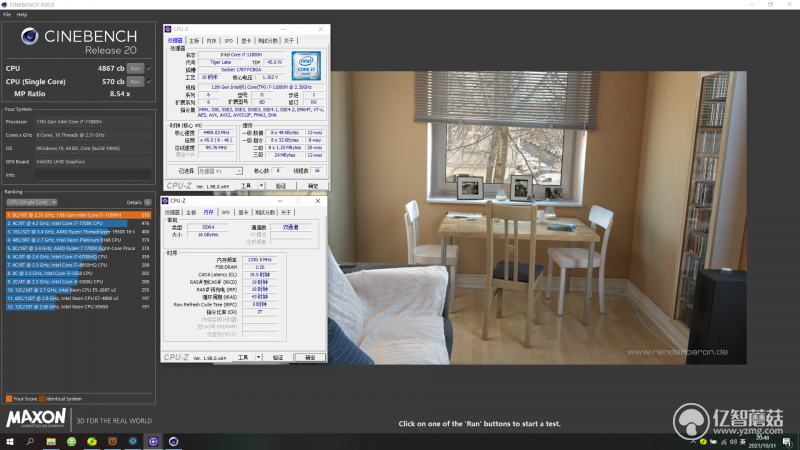Select ranking row 4 Xeon Platinum 8168
The image size is (800, 450).
pyautogui.click(x=79, y=240)
